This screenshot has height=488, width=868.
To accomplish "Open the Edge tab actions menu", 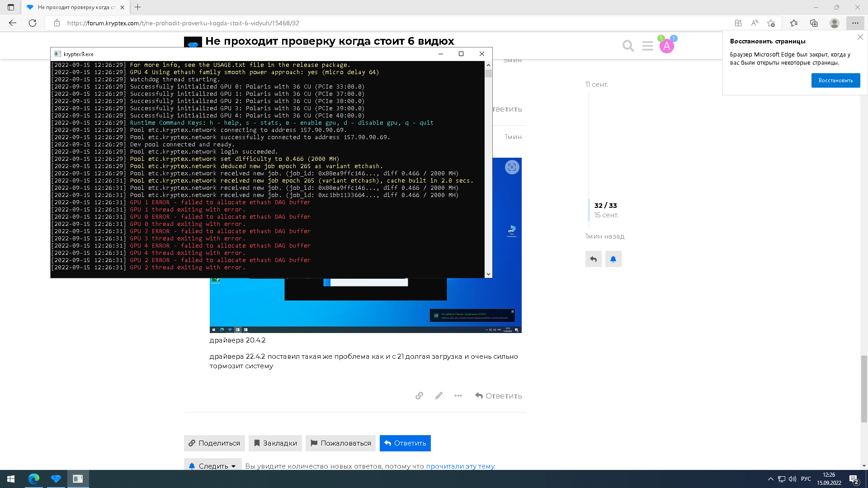I will click(11, 7).
